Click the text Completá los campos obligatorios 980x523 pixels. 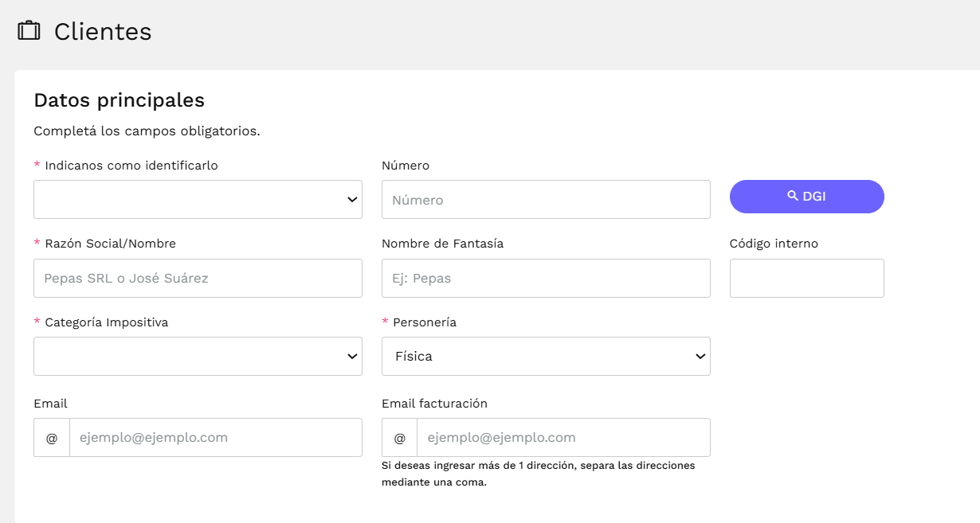pyautogui.click(x=147, y=131)
